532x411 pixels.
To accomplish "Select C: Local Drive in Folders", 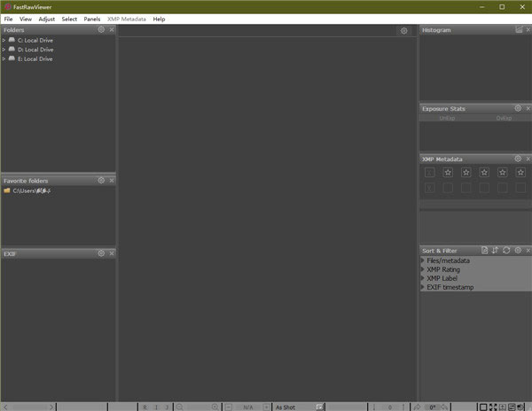I will coord(35,40).
